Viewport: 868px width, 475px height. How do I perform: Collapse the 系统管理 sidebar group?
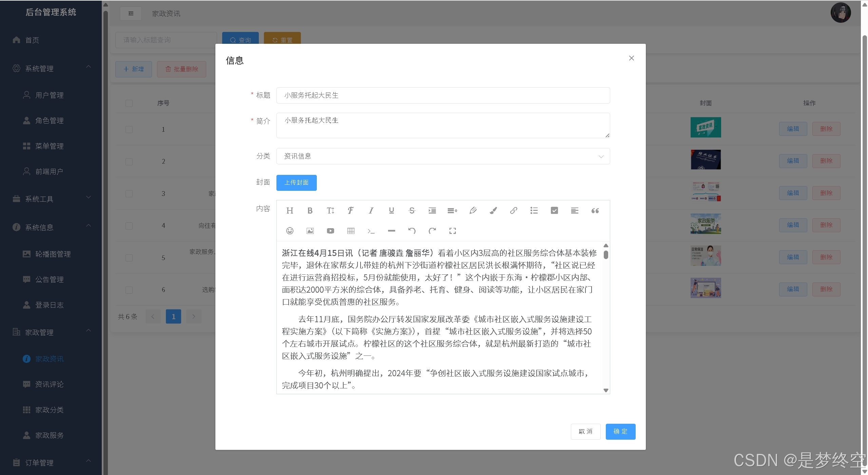point(51,68)
